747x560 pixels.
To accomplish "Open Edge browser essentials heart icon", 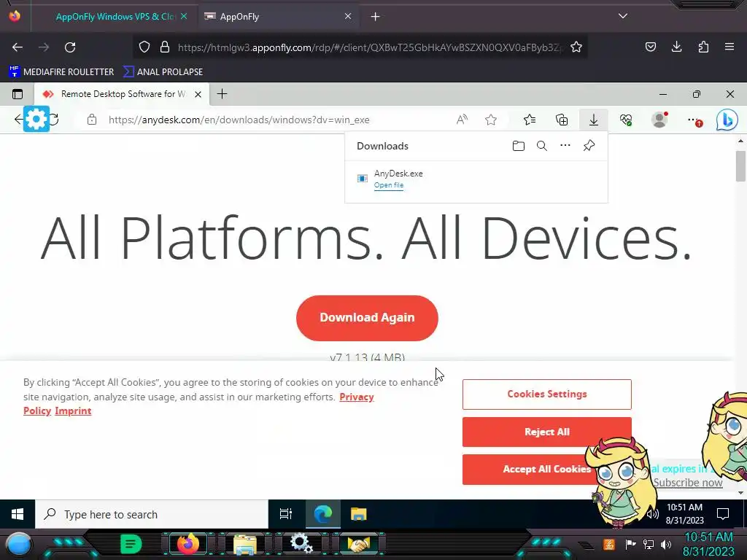I will 626,120.
